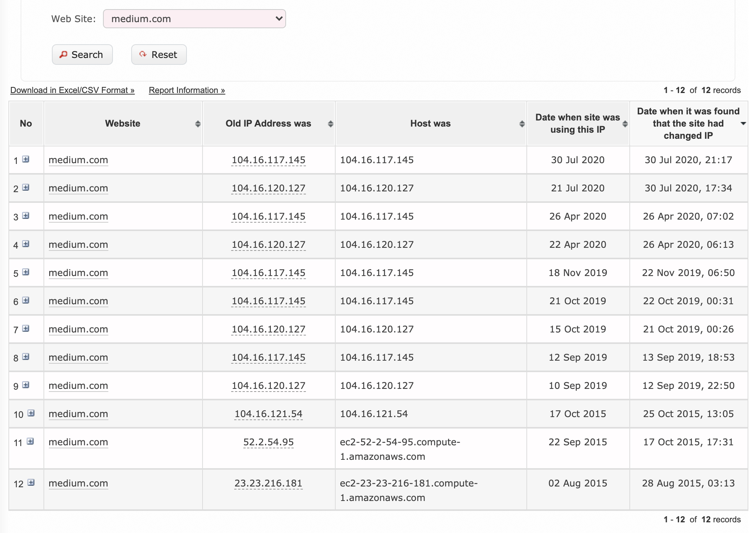Expand details for row 5
The image size is (756, 533).
(26, 272)
